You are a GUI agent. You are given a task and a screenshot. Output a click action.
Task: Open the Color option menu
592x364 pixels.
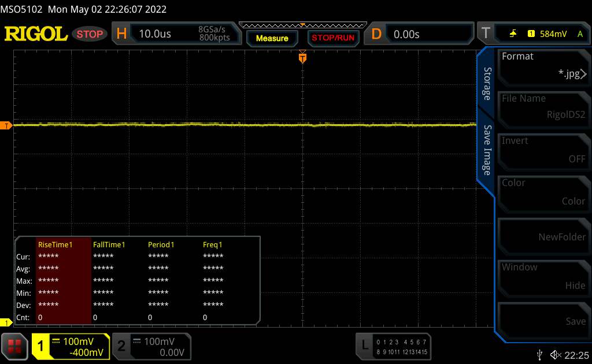(x=543, y=192)
